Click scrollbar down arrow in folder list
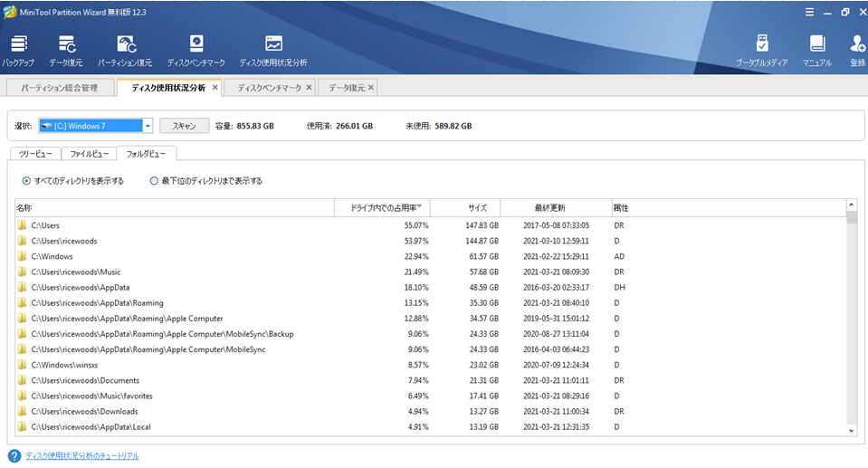868x468 pixels. [852, 431]
